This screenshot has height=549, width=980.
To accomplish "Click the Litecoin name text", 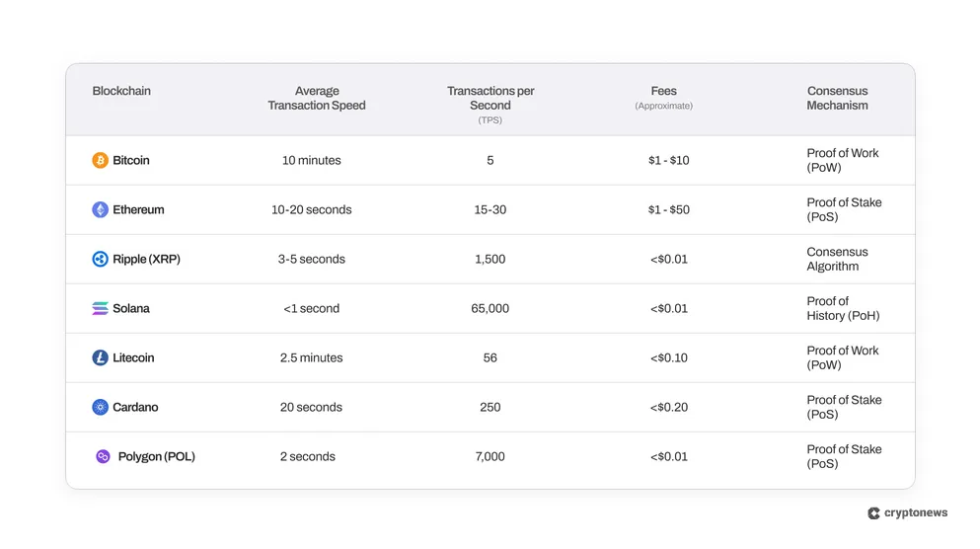I will click(x=133, y=357).
